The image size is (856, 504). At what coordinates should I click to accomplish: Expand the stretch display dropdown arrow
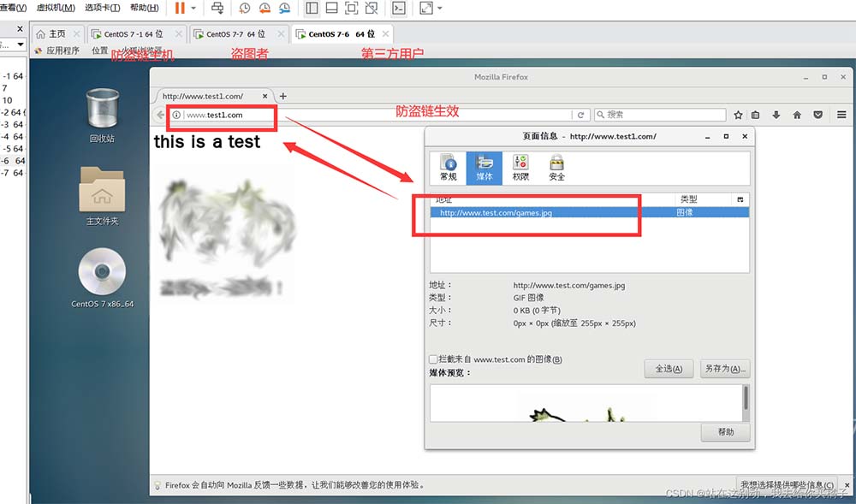coord(440,9)
